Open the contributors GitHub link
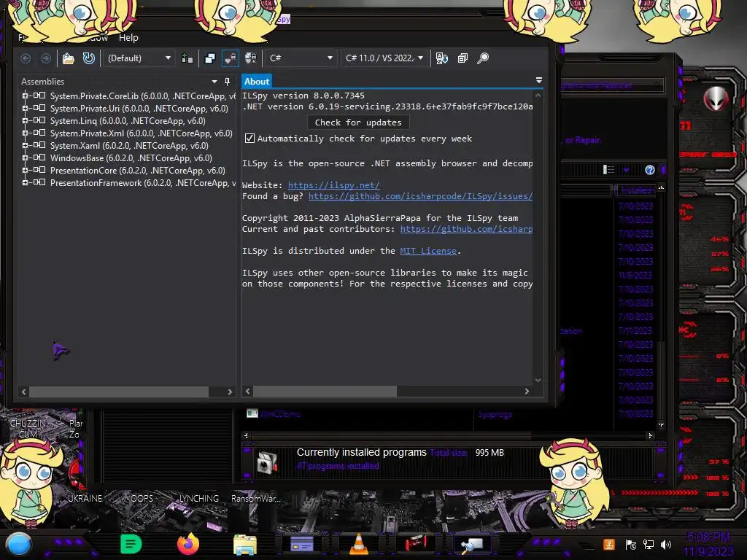This screenshot has width=747, height=560. (466, 229)
